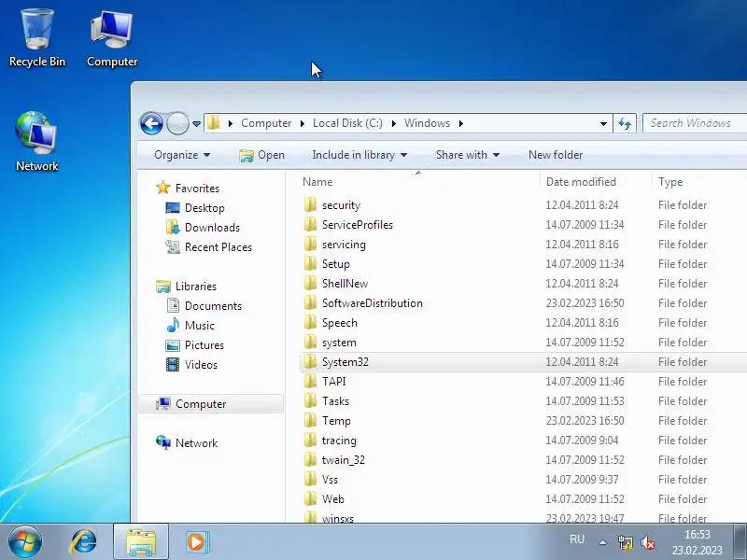Open Include in library menu
747x560 pixels.
(359, 155)
